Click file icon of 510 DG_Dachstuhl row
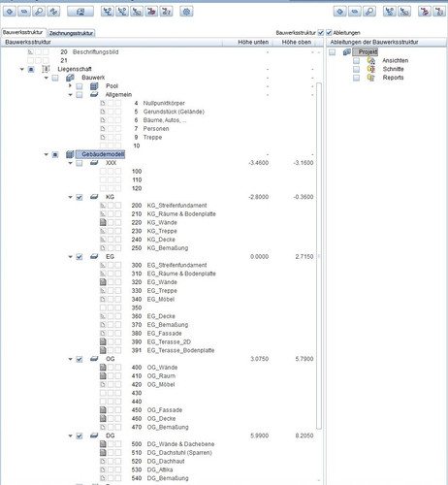 (x=103, y=453)
